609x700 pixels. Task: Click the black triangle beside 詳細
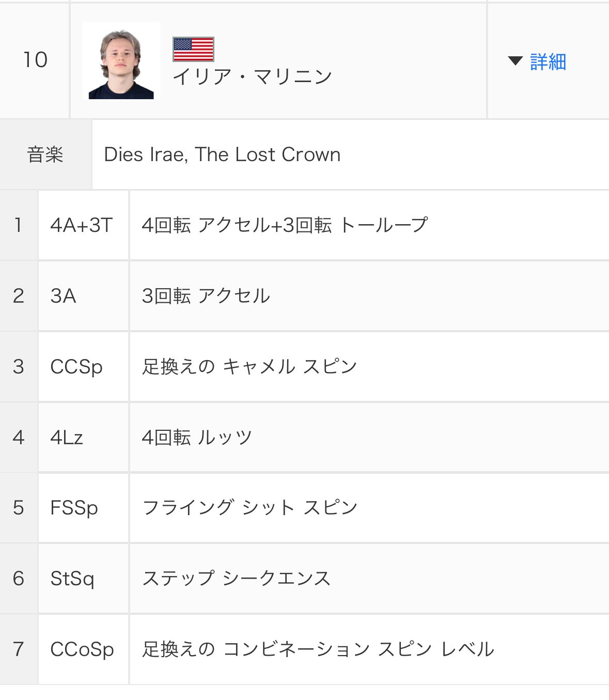515,61
